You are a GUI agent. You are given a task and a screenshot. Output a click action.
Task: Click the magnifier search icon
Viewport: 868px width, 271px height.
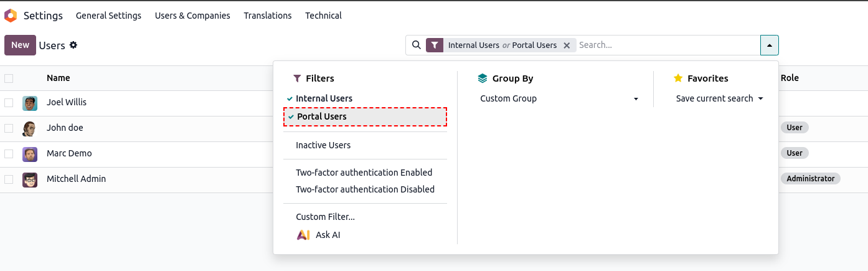(x=416, y=45)
